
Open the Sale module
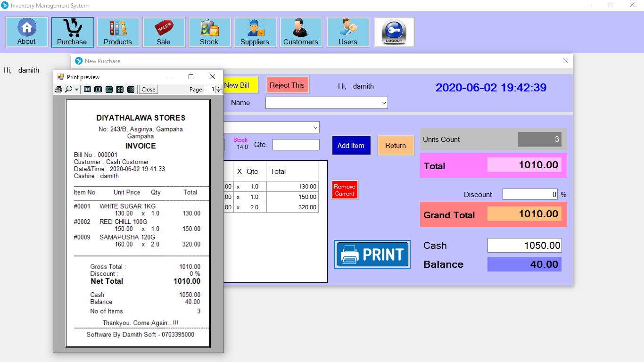[x=164, y=32]
